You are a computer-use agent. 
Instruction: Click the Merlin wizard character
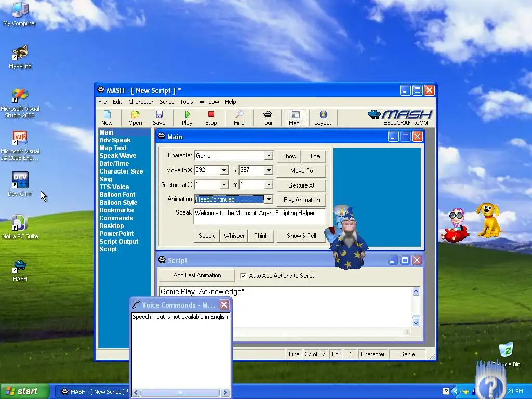click(349, 238)
